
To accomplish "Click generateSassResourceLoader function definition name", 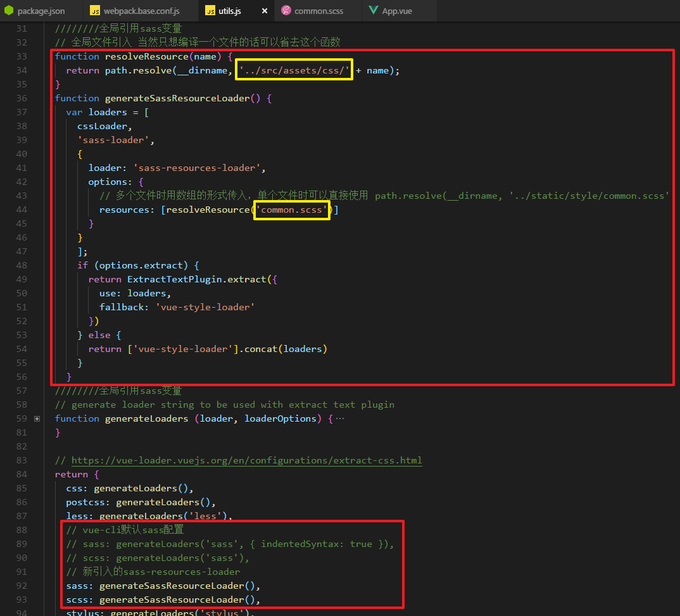I will point(177,98).
